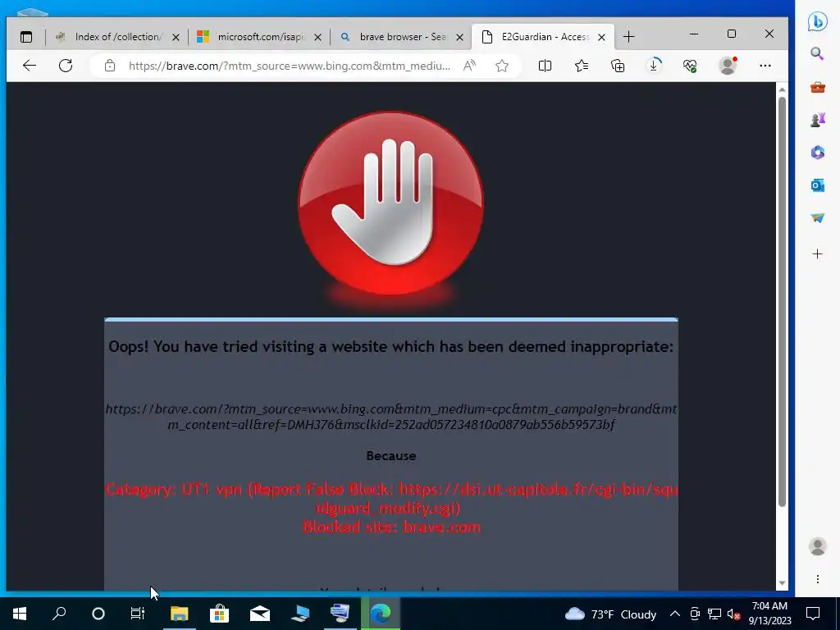Open Settings and more menu

(765, 66)
